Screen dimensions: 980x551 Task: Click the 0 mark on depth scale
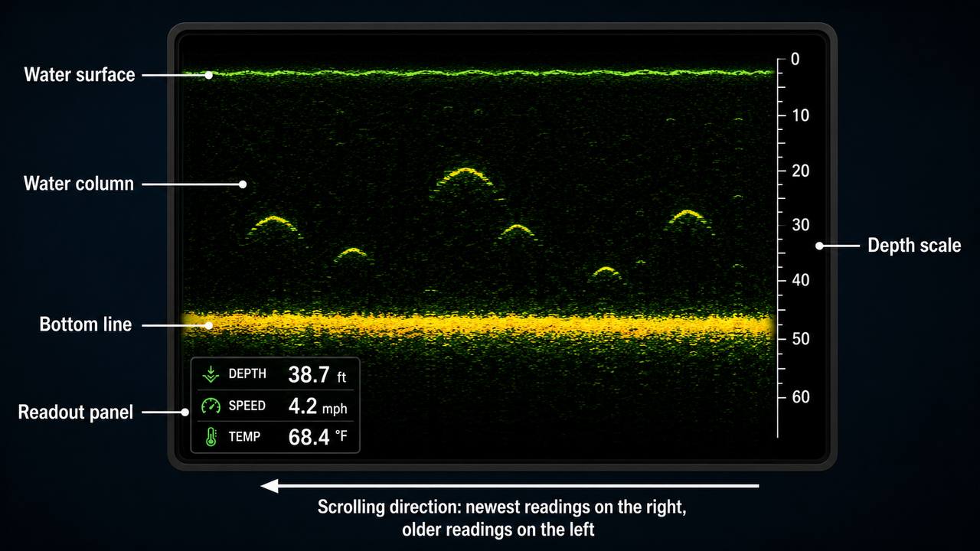(x=795, y=59)
